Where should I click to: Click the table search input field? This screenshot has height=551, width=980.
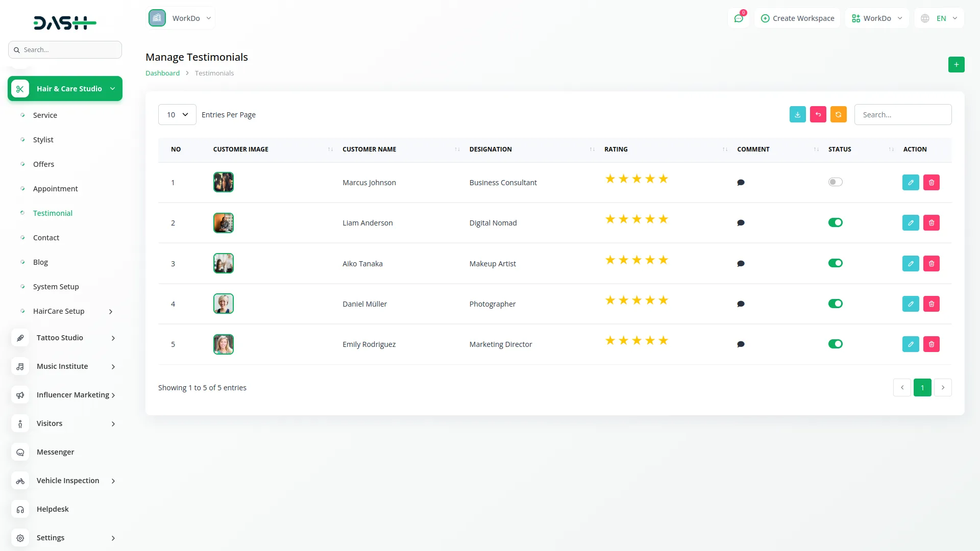(x=902, y=114)
